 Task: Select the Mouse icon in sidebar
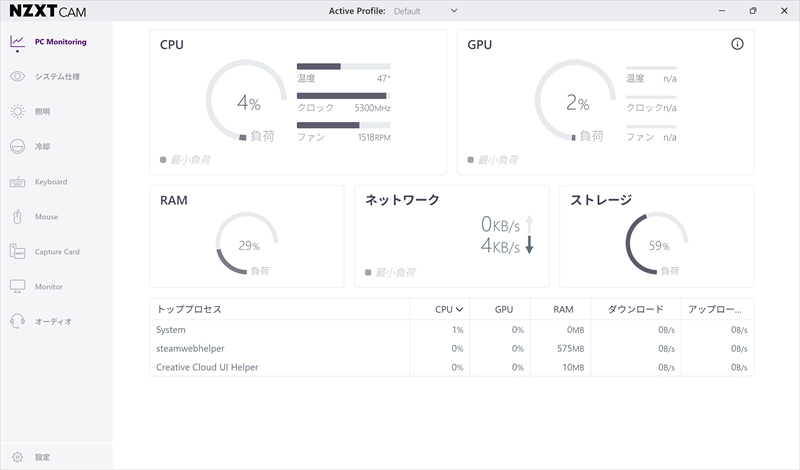pyautogui.click(x=17, y=217)
